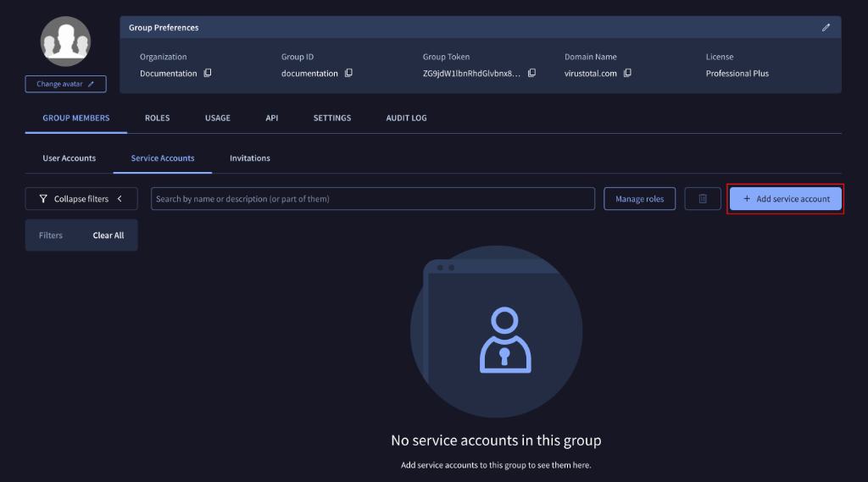Click the filter funnel icon
This screenshot has height=482, width=868.
tap(43, 199)
